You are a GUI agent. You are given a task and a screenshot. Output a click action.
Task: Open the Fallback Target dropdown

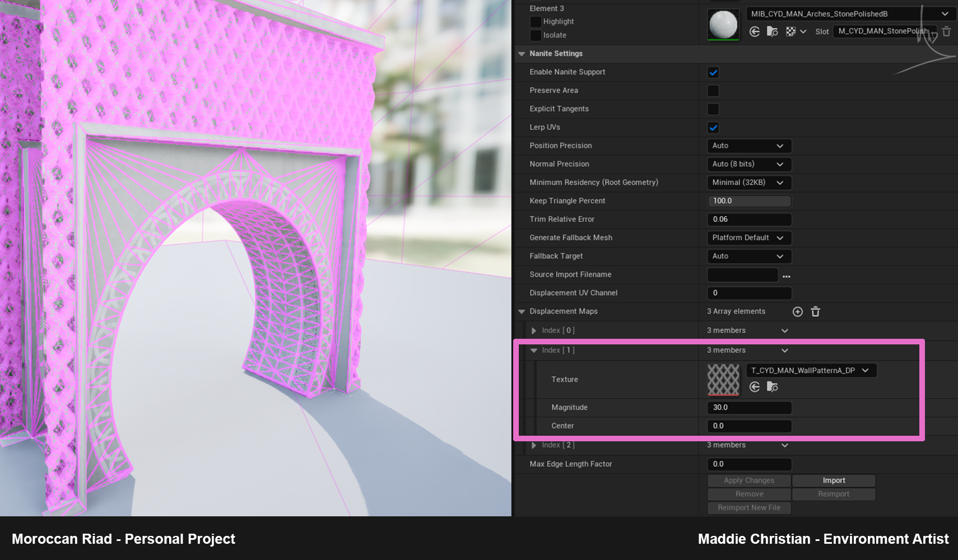[x=749, y=256]
